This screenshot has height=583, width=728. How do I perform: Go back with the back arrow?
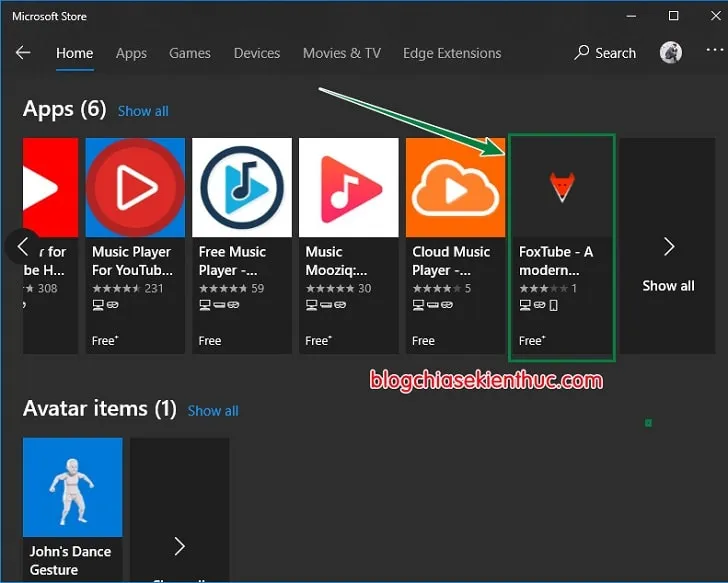click(x=23, y=53)
